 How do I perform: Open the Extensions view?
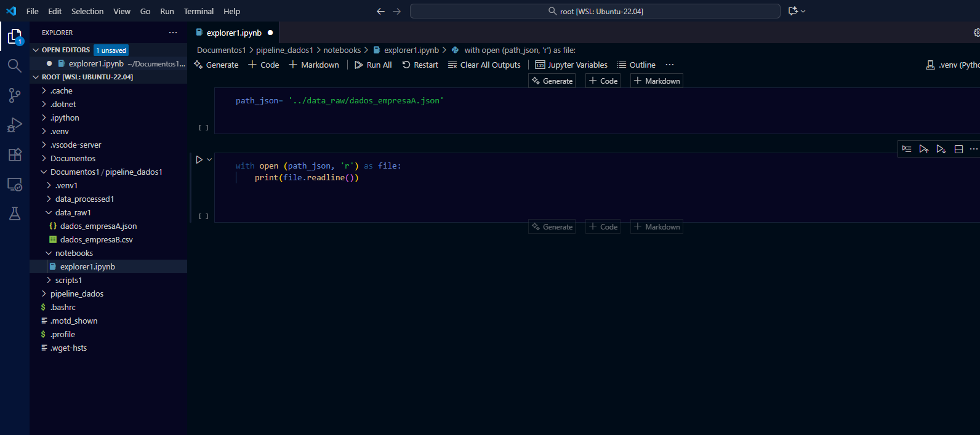coord(15,154)
